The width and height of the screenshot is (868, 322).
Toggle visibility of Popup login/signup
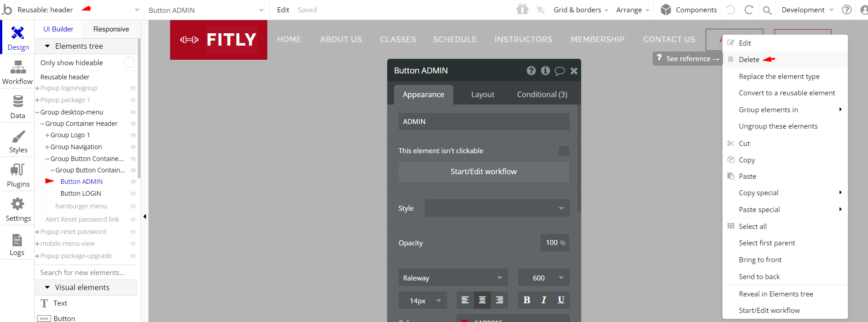click(x=133, y=88)
